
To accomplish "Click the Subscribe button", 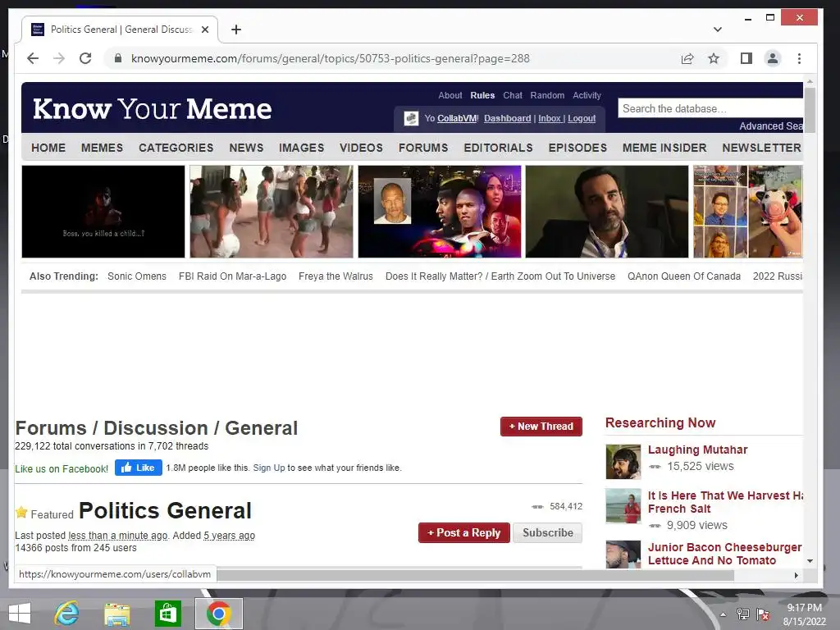I will tap(547, 533).
